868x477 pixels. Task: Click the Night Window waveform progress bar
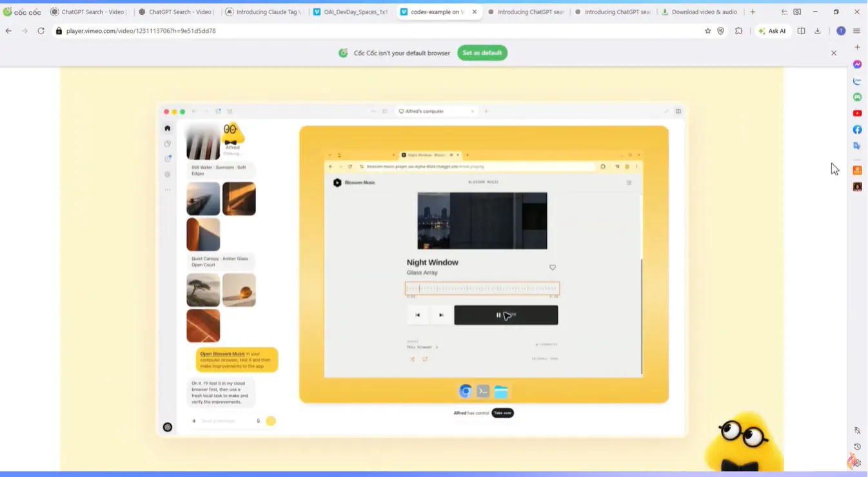tap(482, 289)
